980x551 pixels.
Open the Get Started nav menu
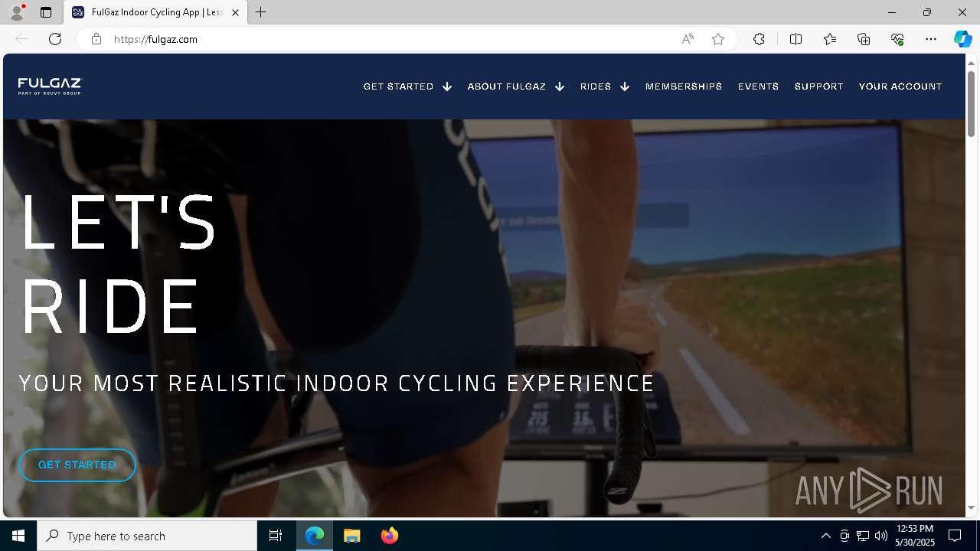(x=398, y=86)
